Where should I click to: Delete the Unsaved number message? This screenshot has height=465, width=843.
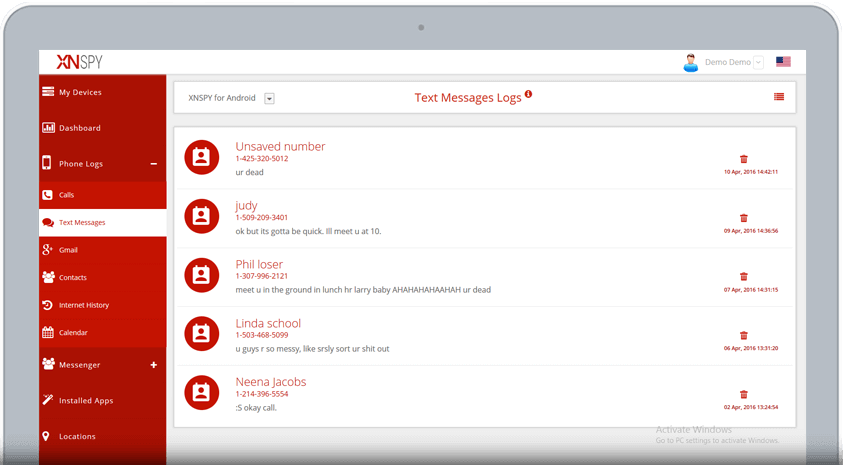point(743,159)
